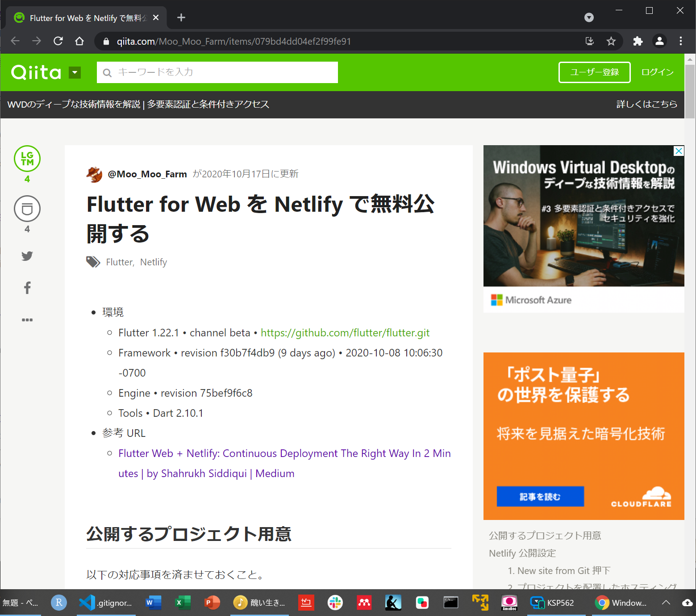This screenshot has height=616, width=696.
Task: Close the Flutter for Web tab
Action: tap(156, 17)
